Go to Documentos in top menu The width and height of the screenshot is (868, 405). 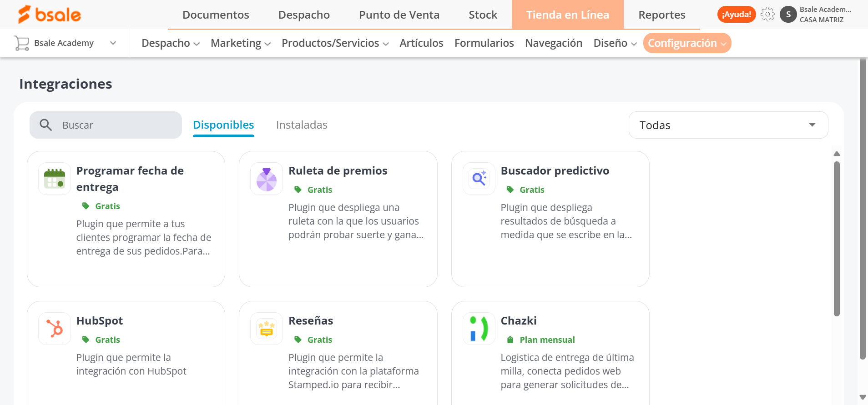[216, 15]
